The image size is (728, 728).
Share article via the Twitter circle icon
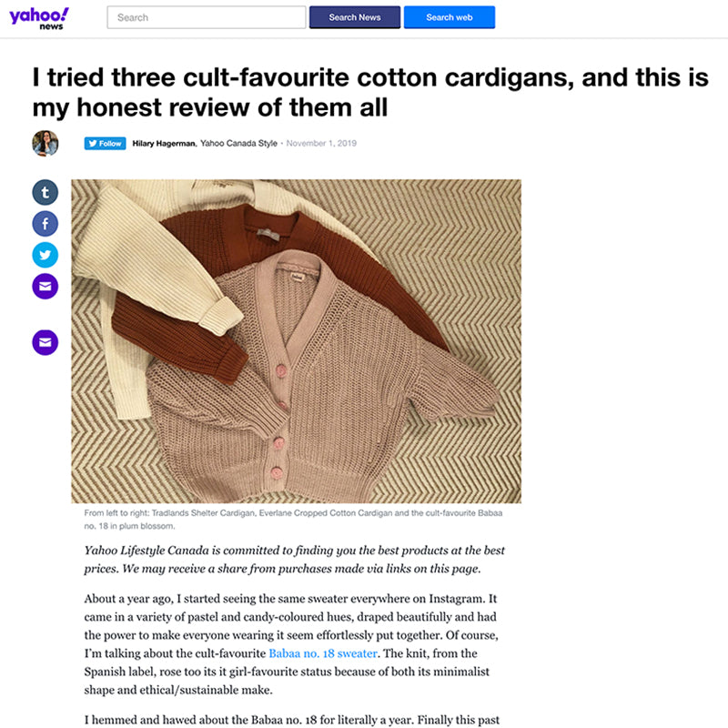click(45, 255)
